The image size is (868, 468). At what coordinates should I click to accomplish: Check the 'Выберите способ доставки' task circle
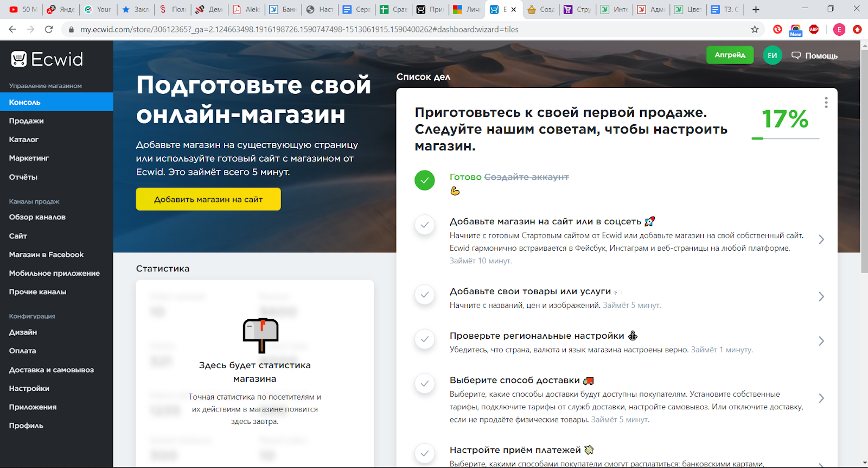[x=425, y=384]
